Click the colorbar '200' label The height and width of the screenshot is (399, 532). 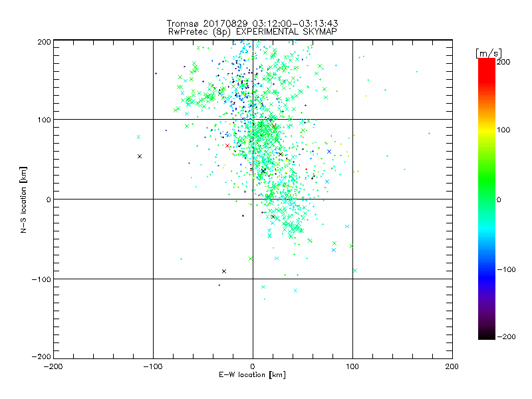[503, 62]
